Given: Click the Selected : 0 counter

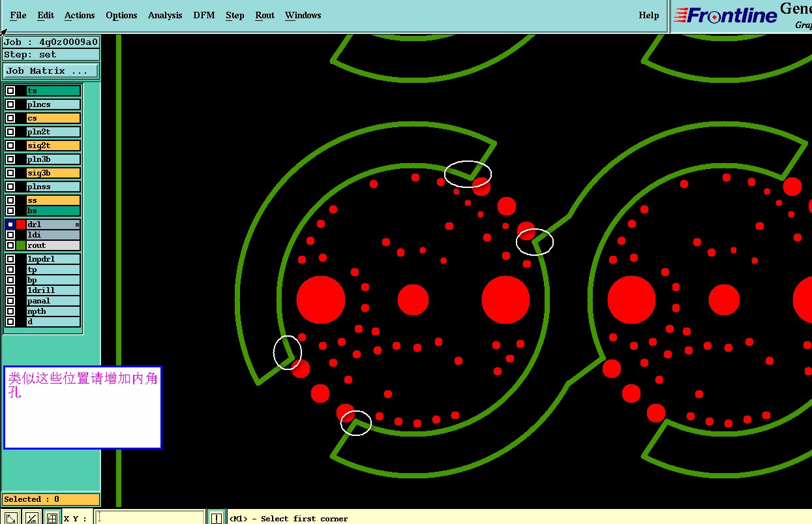Looking at the screenshot, I should point(51,499).
